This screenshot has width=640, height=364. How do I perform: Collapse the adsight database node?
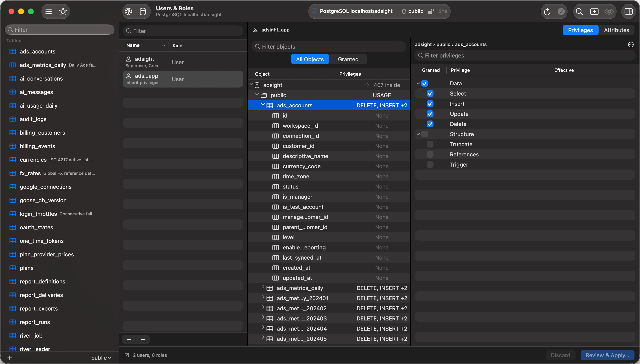click(251, 85)
